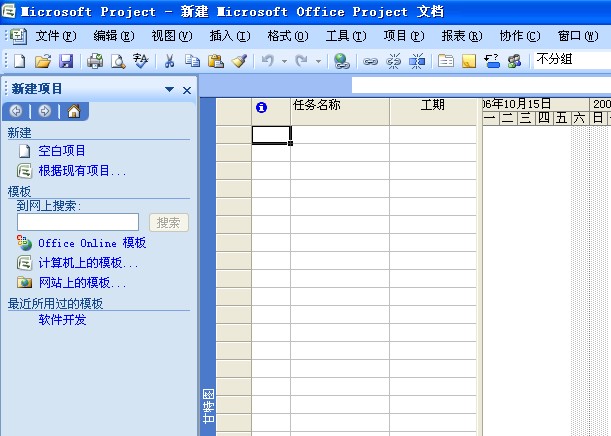Click the Insert Hyperlink globe icon
The width and height of the screenshot is (611, 436).
point(342,61)
